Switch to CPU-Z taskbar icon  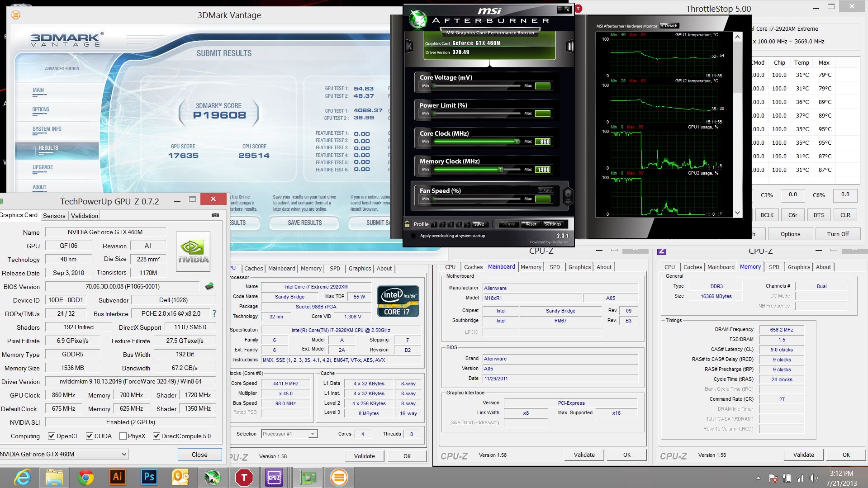[x=274, y=477]
